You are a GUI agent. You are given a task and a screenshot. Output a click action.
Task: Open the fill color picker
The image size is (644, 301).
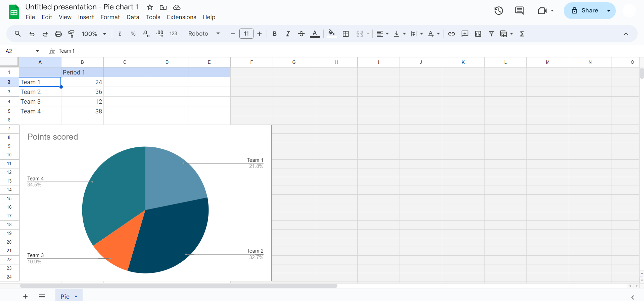click(x=331, y=34)
